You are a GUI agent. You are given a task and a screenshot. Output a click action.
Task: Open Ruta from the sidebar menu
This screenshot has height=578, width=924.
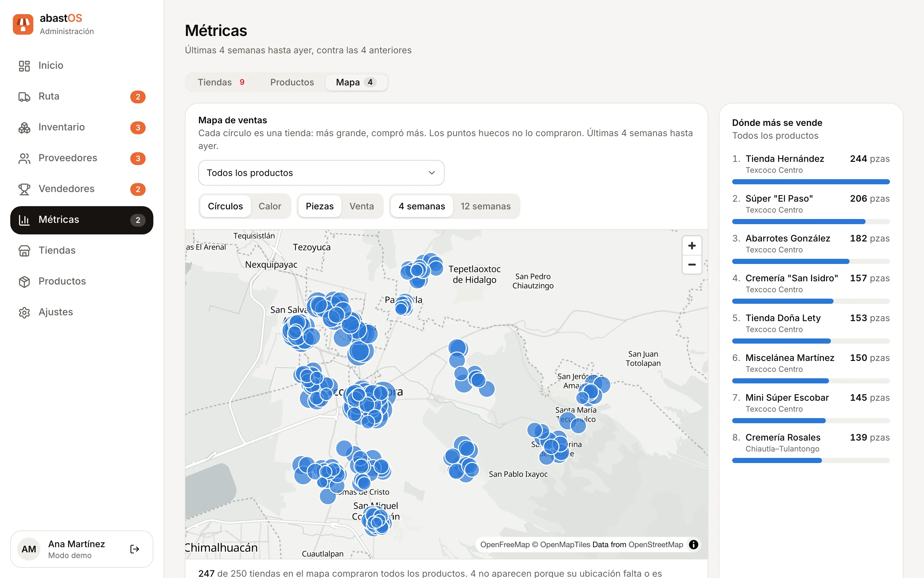(x=82, y=97)
